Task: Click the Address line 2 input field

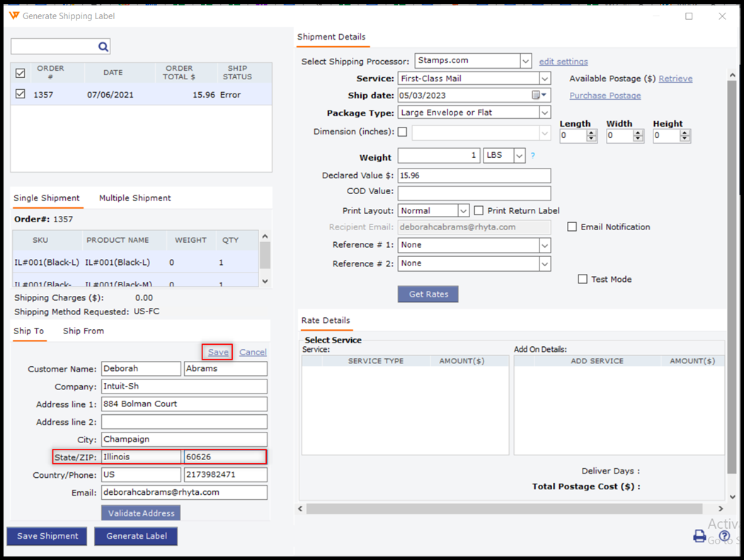Action: click(x=184, y=422)
